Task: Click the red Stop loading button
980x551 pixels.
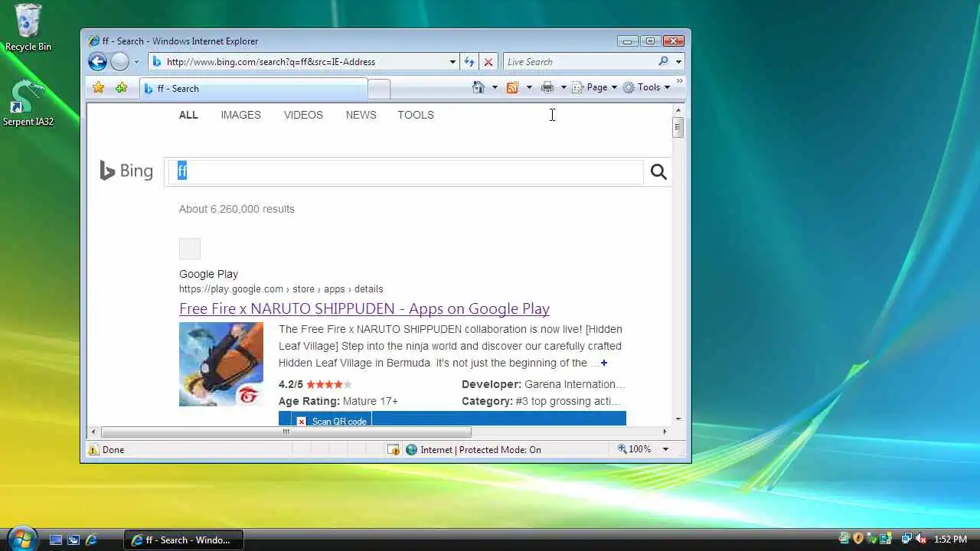Action: tap(488, 62)
